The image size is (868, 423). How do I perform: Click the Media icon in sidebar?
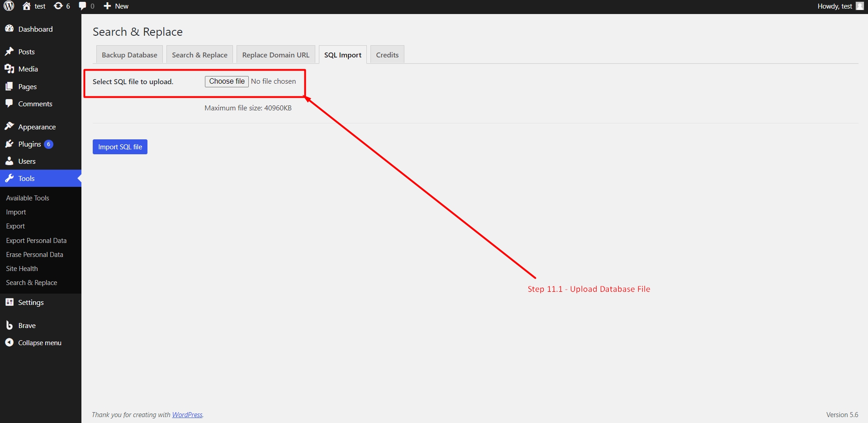[x=9, y=69]
